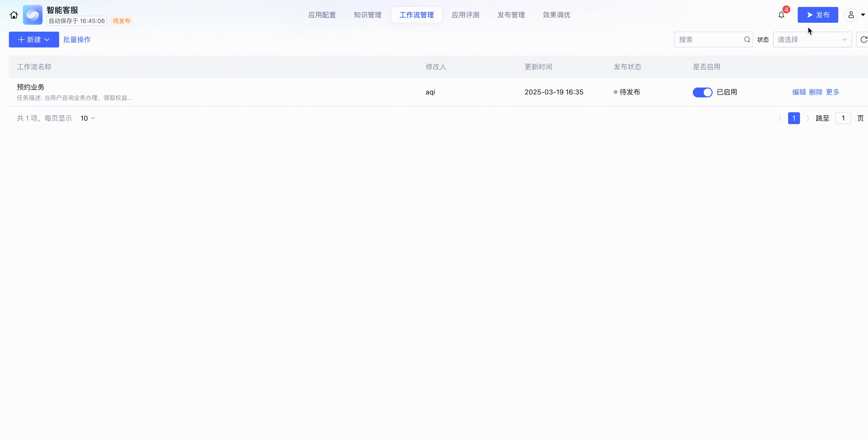The width and height of the screenshot is (868, 441).
Task: Click the 批量操作 link
Action: tap(77, 40)
